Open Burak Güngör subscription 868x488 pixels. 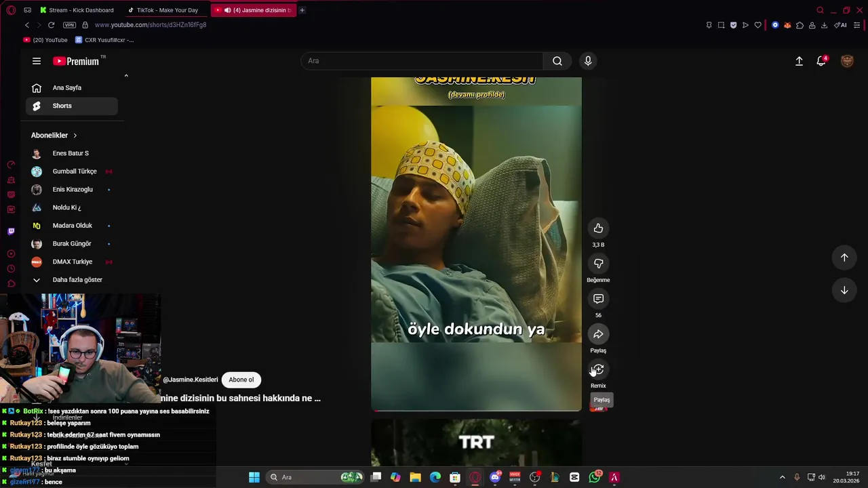tap(72, 244)
